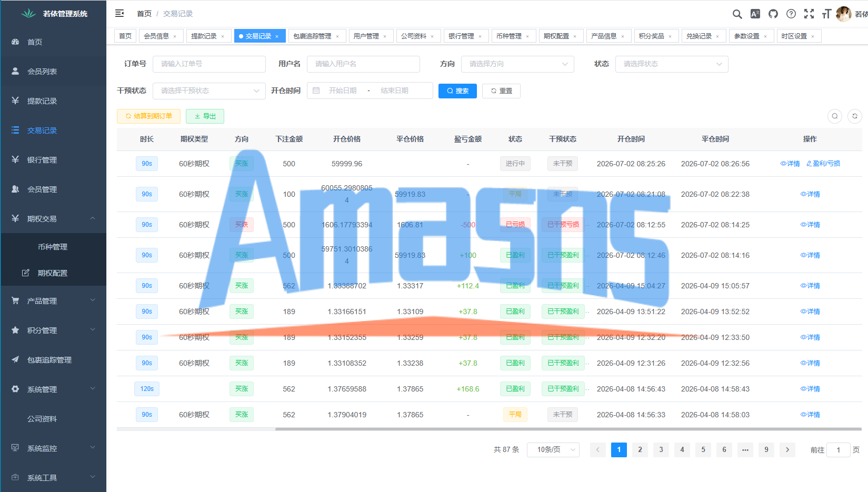Expand the 积分管理 sidebar group

point(53,330)
